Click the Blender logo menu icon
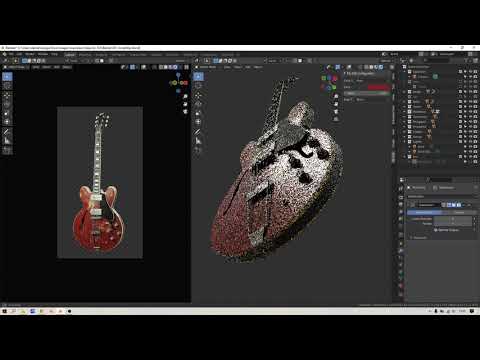The width and height of the screenshot is (480, 360). point(4,54)
